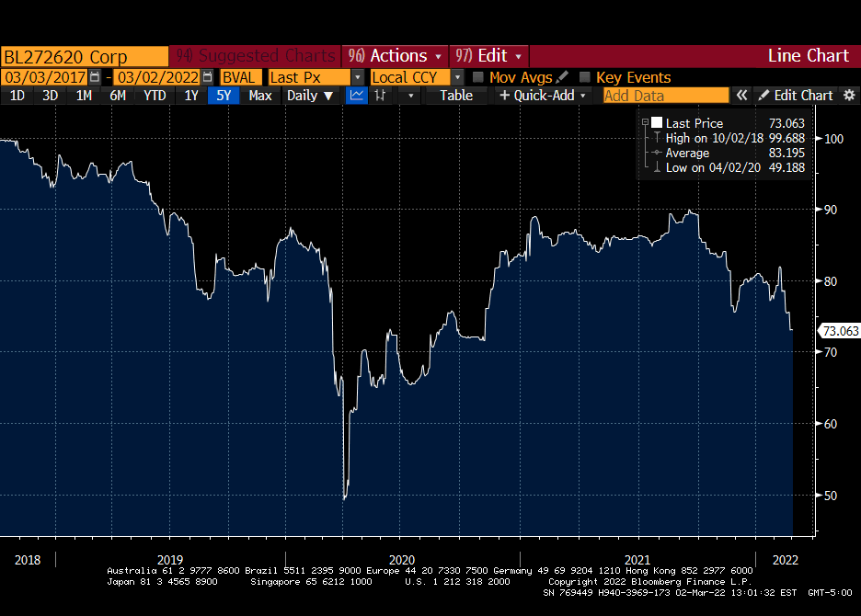Open the Last Px field dropdown

pos(358,77)
